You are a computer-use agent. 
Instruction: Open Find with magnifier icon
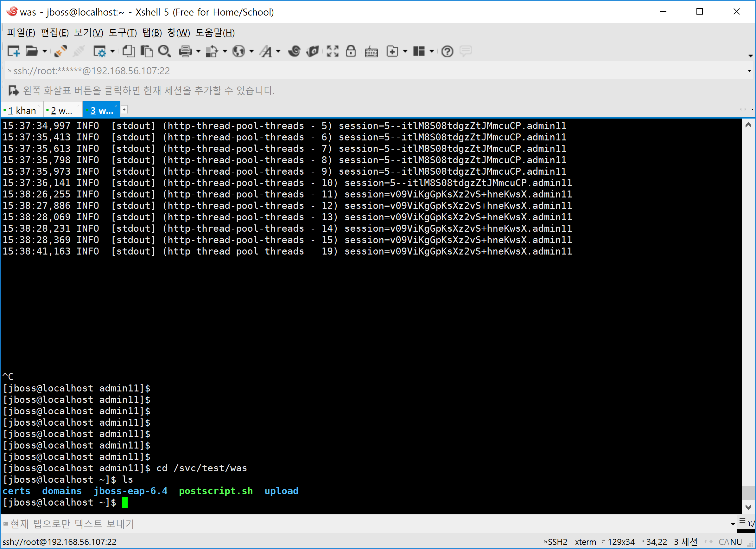165,51
